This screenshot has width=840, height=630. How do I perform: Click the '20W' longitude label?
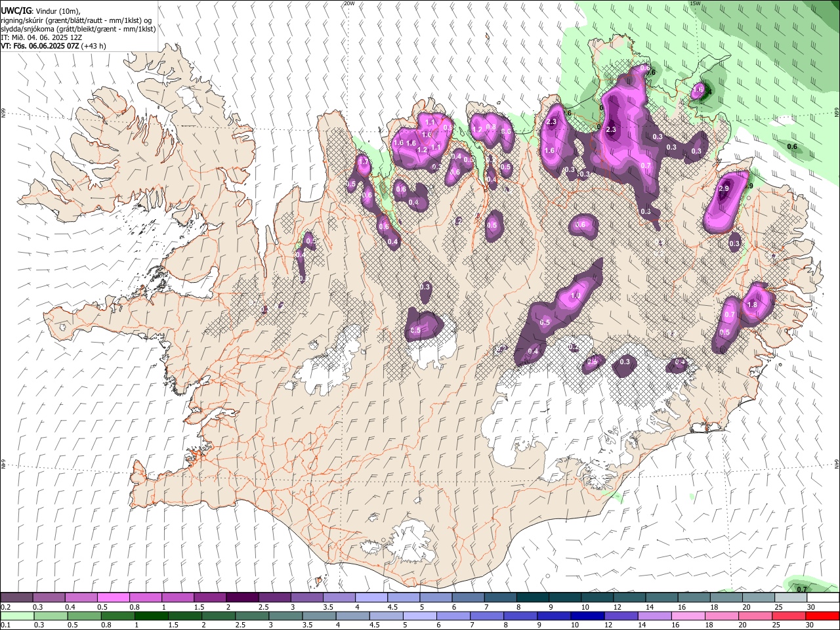[x=349, y=3]
